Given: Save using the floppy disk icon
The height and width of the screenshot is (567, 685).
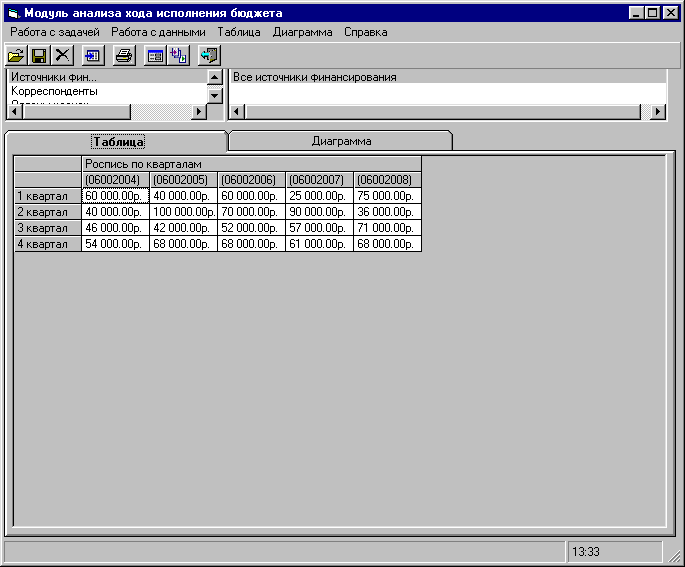Looking at the screenshot, I should (x=39, y=55).
